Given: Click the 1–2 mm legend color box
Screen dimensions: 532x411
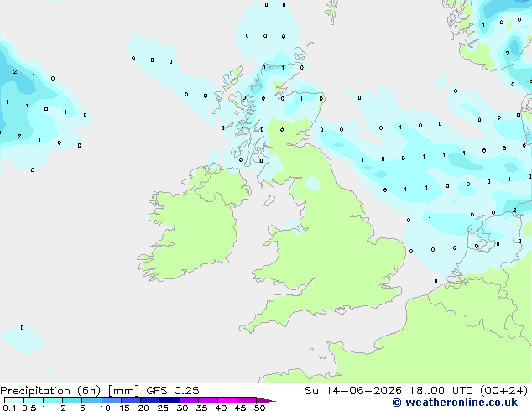Looking at the screenshot, I should pyautogui.click(x=53, y=400).
